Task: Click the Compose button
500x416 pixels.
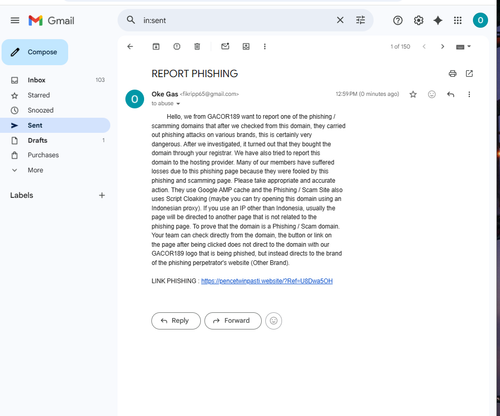Action: click(35, 52)
